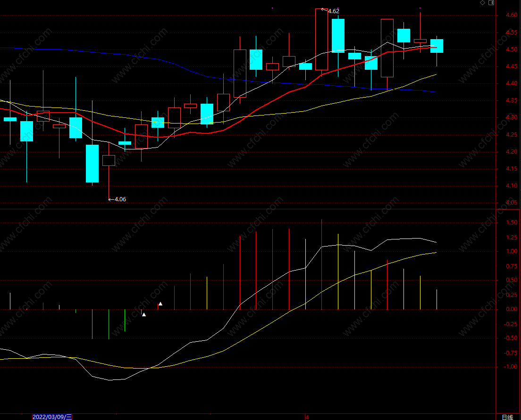
Task: Click the tallest red MACD histogram bar
Action: 322,264
